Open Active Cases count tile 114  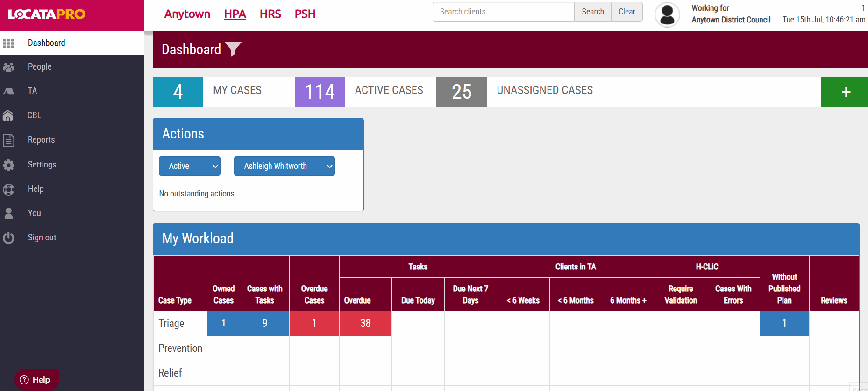[x=320, y=92]
